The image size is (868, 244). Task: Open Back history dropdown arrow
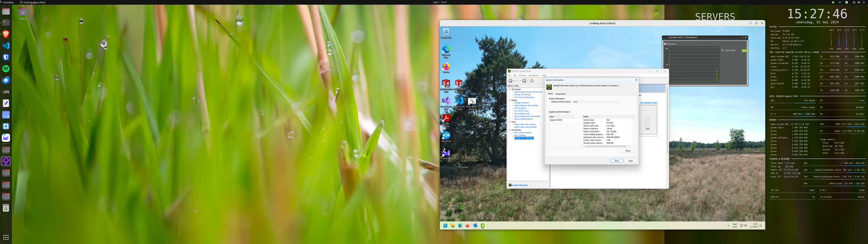pyautogui.click(x=520, y=81)
